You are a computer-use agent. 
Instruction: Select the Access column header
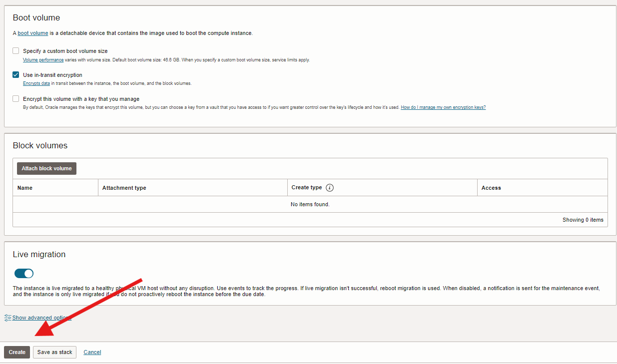pos(491,187)
